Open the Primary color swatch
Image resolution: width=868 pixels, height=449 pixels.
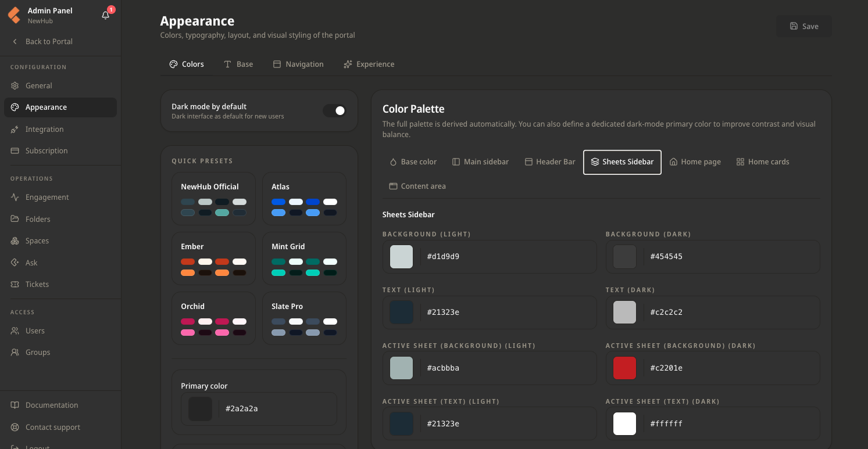(x=200, y=409)
